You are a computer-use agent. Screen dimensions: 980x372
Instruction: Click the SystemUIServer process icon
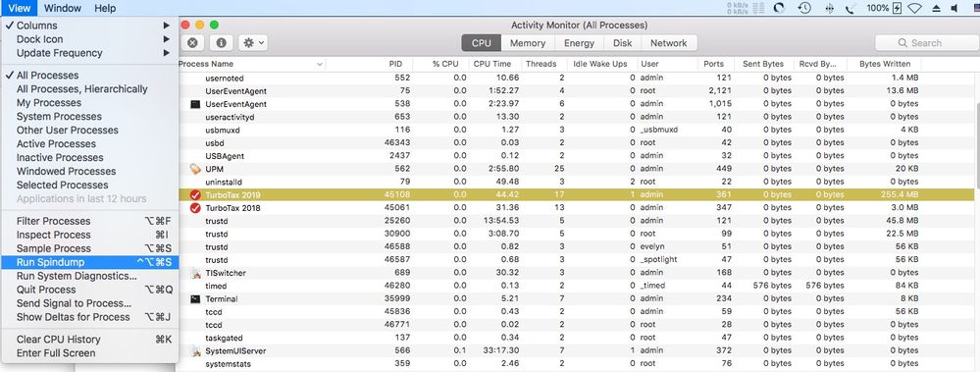195,350
